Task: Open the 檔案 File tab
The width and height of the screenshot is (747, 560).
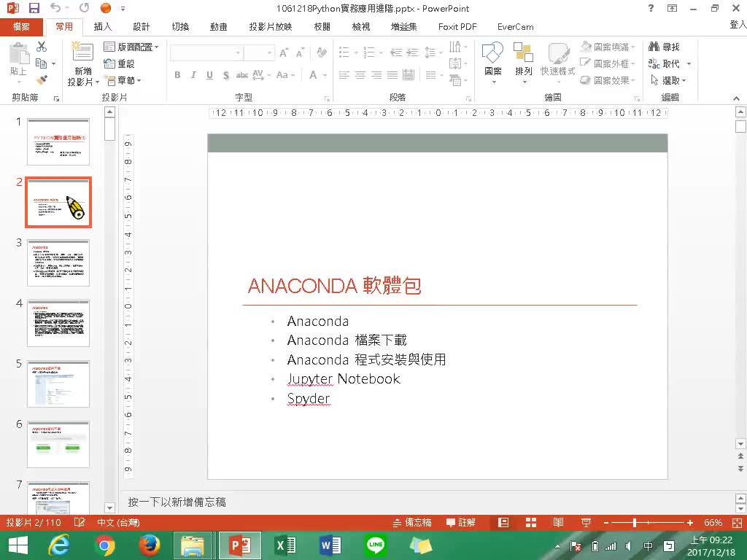Action: coord(21,27)
